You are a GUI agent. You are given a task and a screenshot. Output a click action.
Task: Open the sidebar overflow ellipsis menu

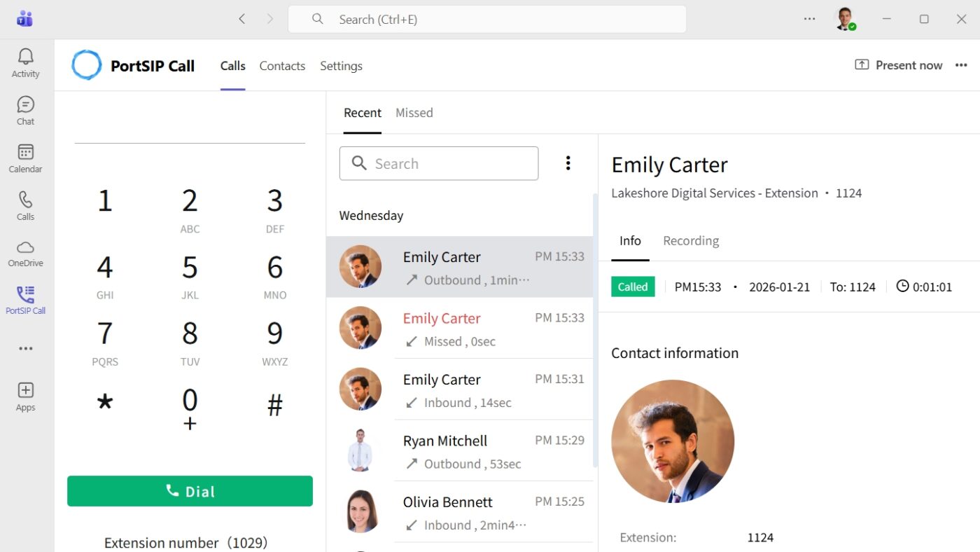click(x=25, y=348)
